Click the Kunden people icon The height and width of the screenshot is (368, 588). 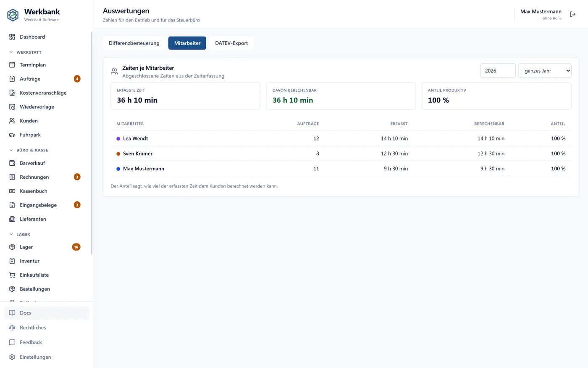coord(12,121)
